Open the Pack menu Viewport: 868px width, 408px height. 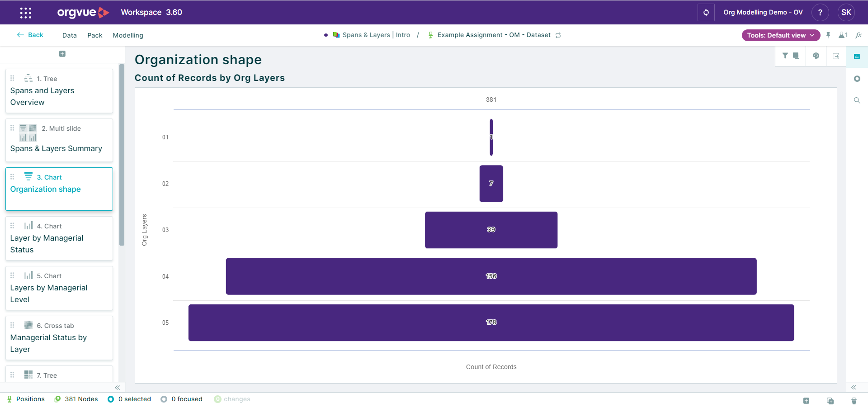pos(95,35)
